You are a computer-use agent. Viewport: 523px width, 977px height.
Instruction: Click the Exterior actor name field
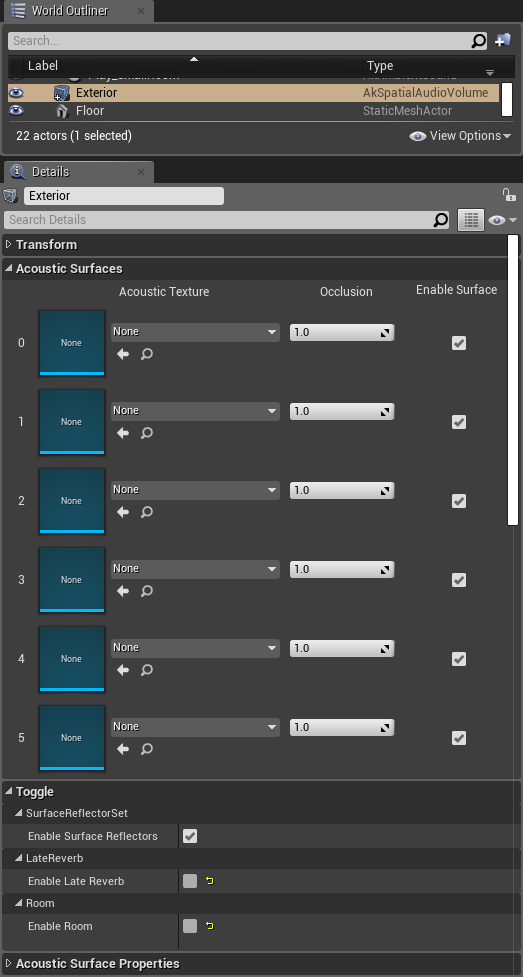tap(123, 196)
